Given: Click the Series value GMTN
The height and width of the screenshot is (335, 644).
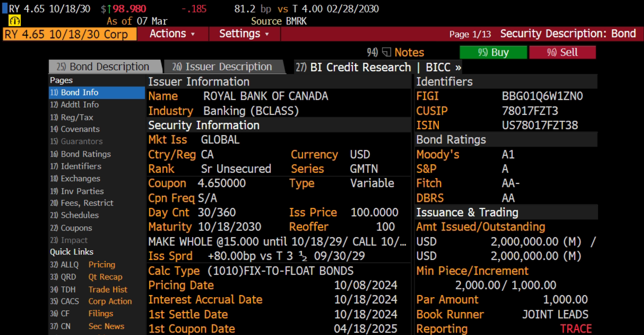Looking at the screenshot, I should 364,169.
